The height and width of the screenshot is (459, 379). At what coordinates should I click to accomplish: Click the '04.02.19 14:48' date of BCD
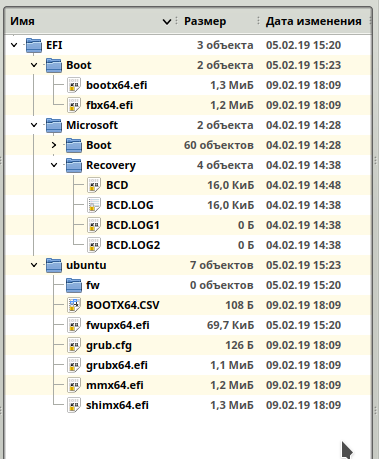tap(303, 185)
